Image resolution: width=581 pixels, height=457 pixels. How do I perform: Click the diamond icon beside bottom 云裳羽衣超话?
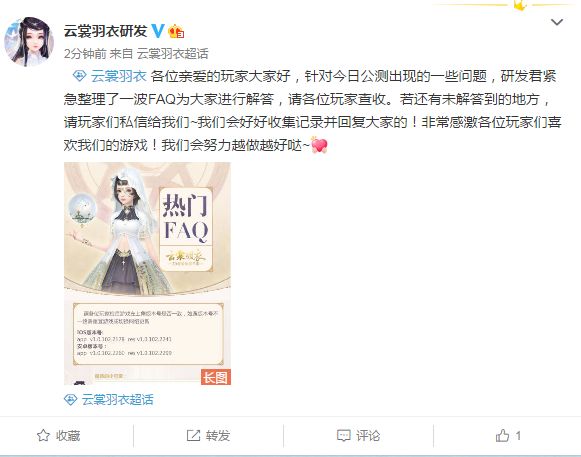point(70,400)
